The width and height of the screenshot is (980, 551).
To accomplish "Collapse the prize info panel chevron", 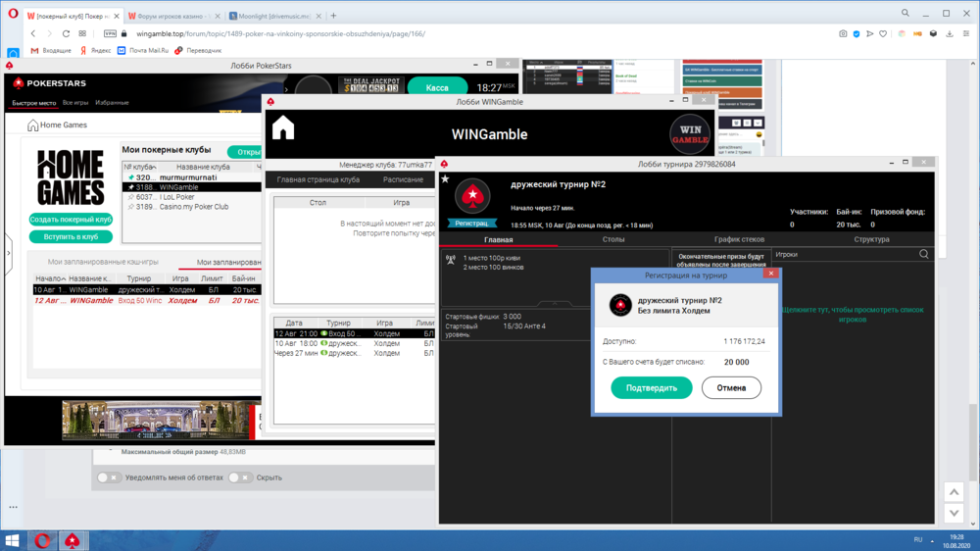I will 554,304.
